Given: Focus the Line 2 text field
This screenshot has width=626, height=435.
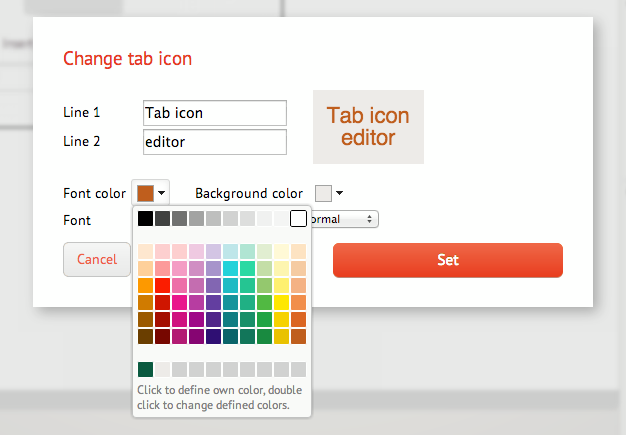Looking at the screenshot, I should pyautogui.click(x=215, y=142).
